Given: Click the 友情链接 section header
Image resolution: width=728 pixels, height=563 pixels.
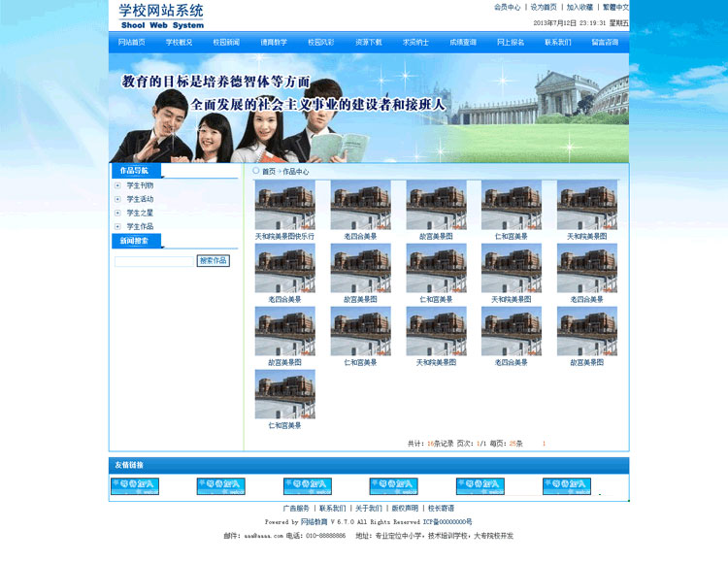Looking at the screenshot, I should click(129, 465).
